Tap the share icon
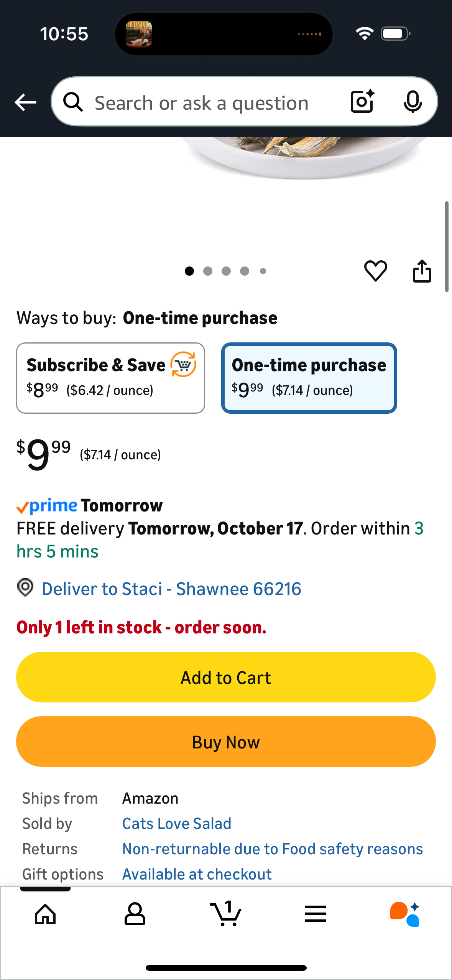This screenshot has width=452, height=980. point(422,271)
